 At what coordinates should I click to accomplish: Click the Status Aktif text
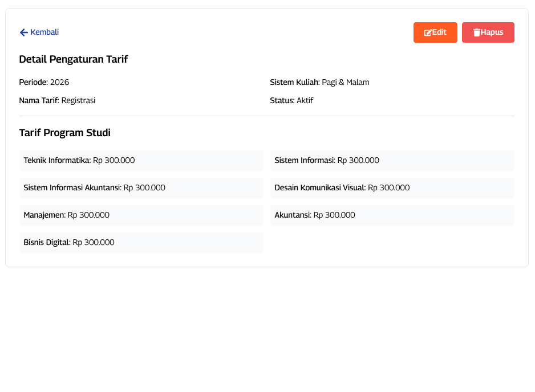pyautogui.click(x=291, y=100)
